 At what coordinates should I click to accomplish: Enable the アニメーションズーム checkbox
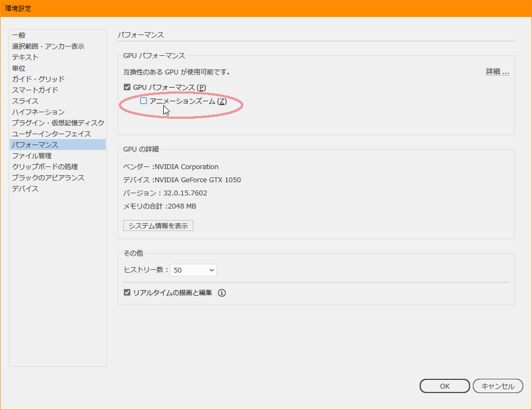143,100
